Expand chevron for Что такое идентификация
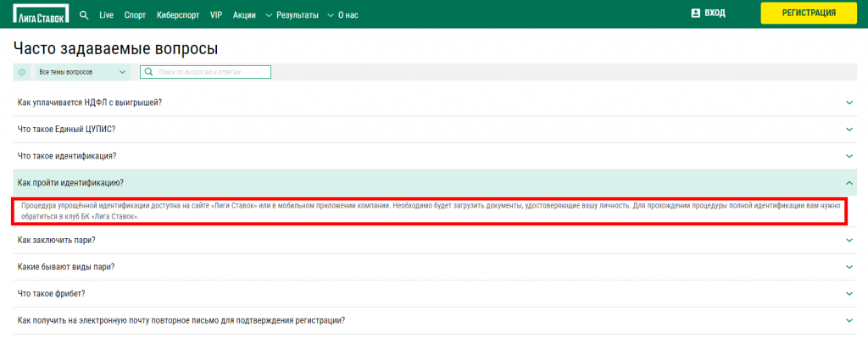This screenshot has width=868, height=338. click(x=849, y=156)
